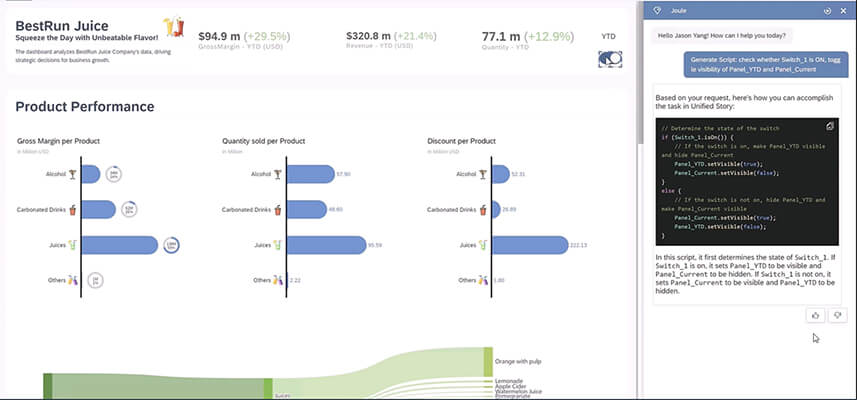
Task: Click Juices glass icon in Discount chart
Action: click(x=482, y=245)
